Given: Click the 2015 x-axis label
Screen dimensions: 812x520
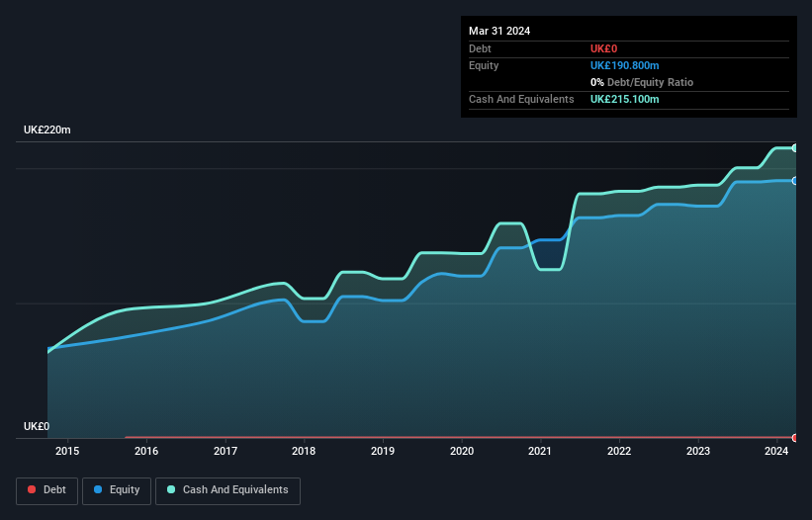Looking at the screenshot, I should [x=67, y=451].
